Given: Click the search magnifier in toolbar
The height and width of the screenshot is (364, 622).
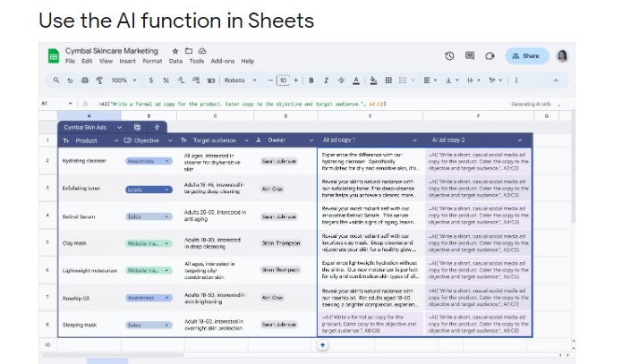Looking at the screenshot, I should 56,80.
